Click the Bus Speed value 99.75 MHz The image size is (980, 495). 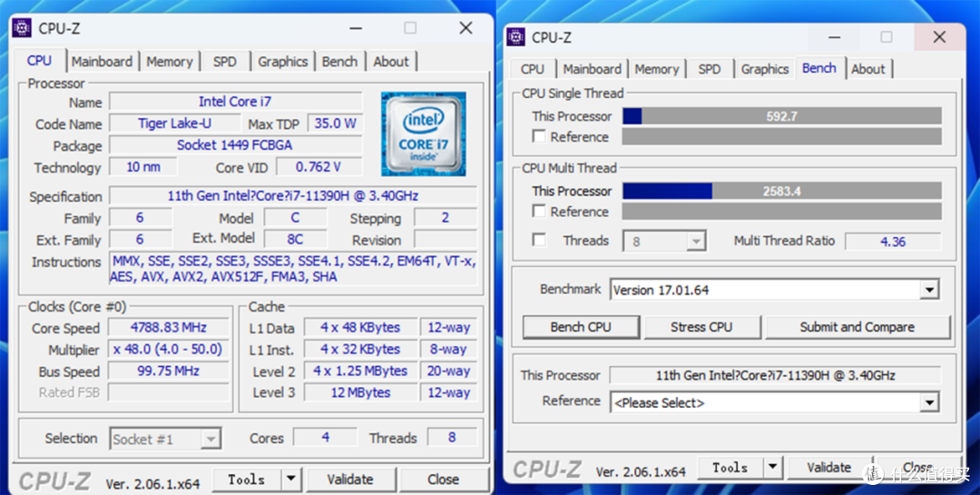169,371
